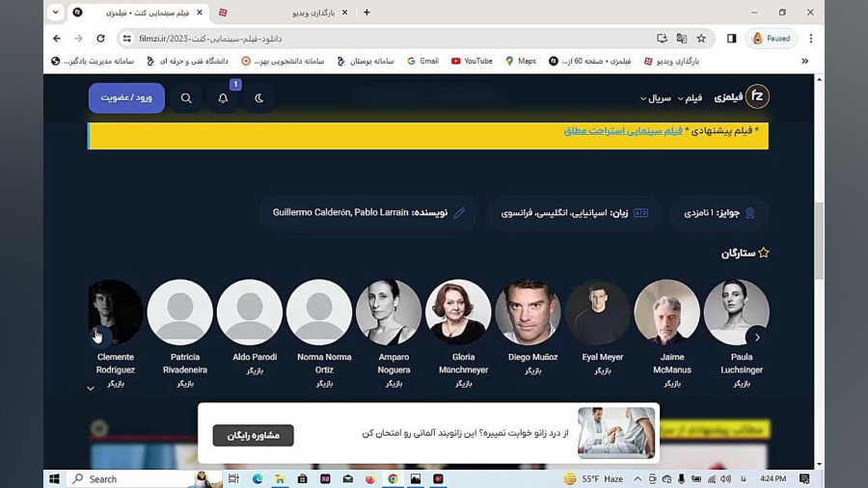Viewport: 868px width, 488px height.
Task: Bookmark this page with the star icon
Action: pyautogui.click(x=701, y=39)
